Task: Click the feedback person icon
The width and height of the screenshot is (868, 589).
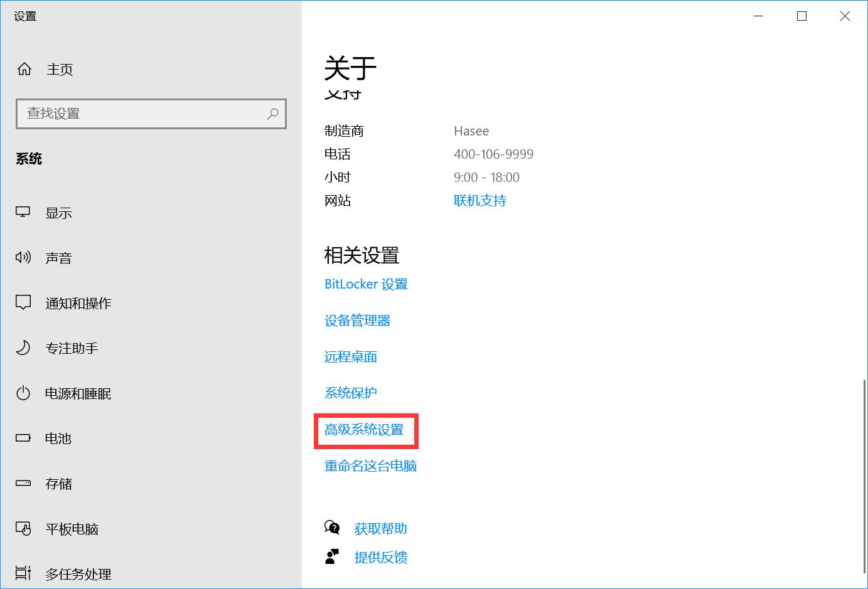Action: pos(332,556)
